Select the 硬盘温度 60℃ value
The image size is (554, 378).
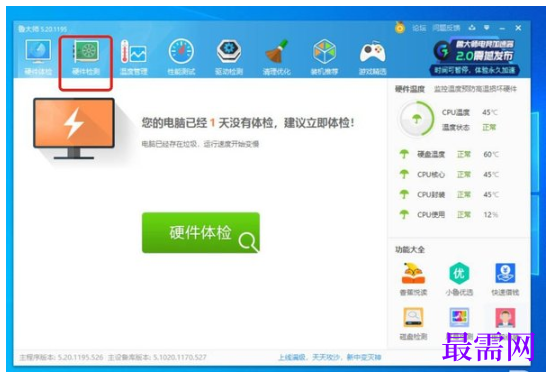click(x=491, y=154)
